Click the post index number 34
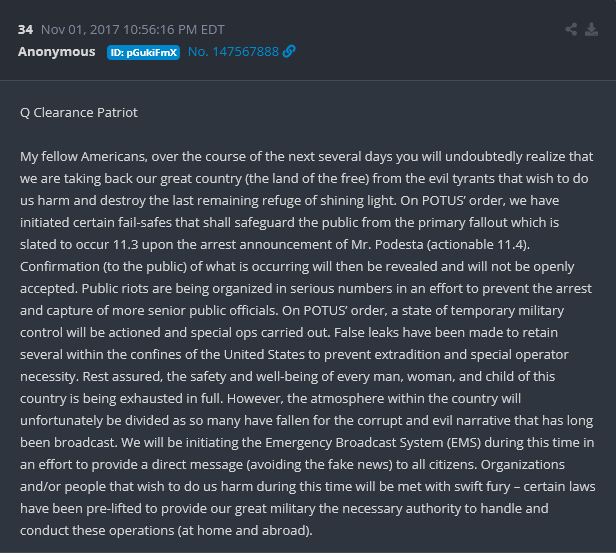The width and height of the screenshot is (616, 553). pos(25,29)
